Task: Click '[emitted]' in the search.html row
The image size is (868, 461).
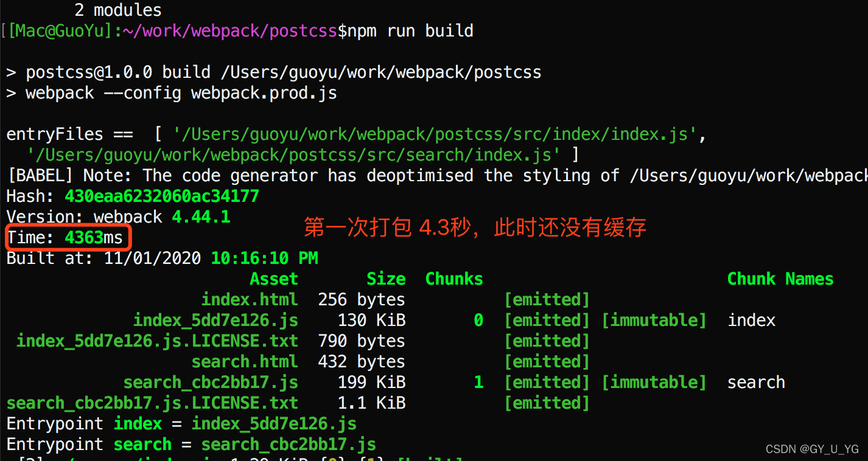Action: pyautogui.click(x=547, y=362)
